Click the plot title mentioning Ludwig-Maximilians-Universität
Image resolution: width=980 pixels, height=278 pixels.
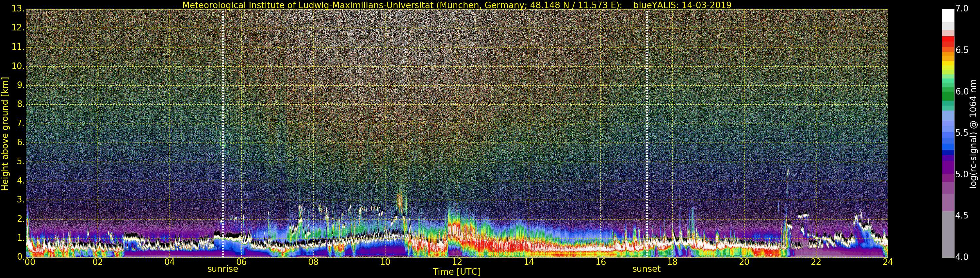pos(457,5)
